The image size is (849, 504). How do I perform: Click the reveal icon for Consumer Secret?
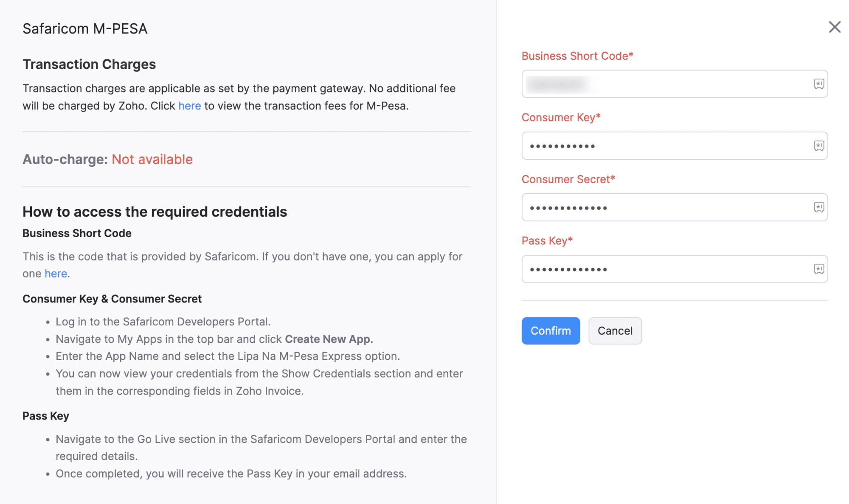click(x=820, y=207)
